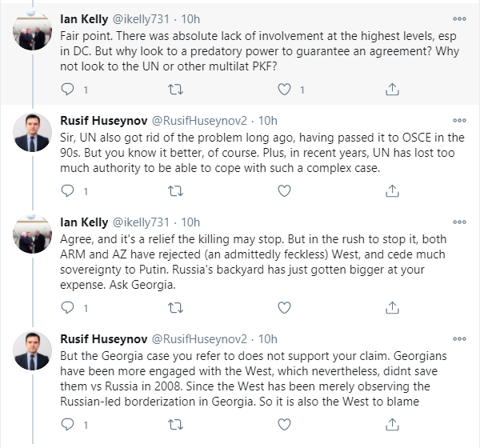This screenshot has height=448, width=484.
Task: Open more options on Ian Kelly's first tweet
Action: click(459, 18)
